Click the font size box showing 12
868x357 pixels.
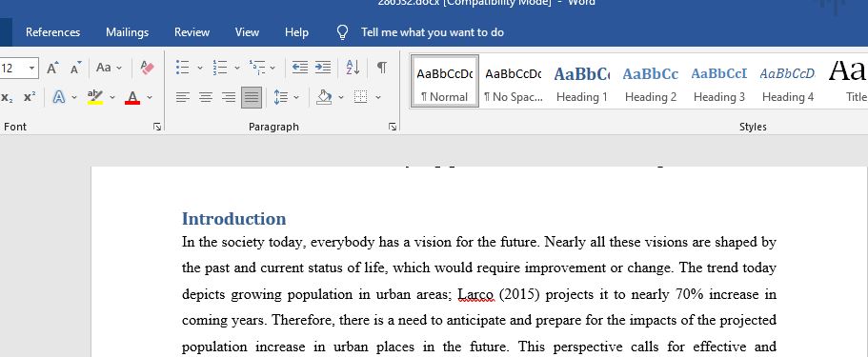click(13, 69)
